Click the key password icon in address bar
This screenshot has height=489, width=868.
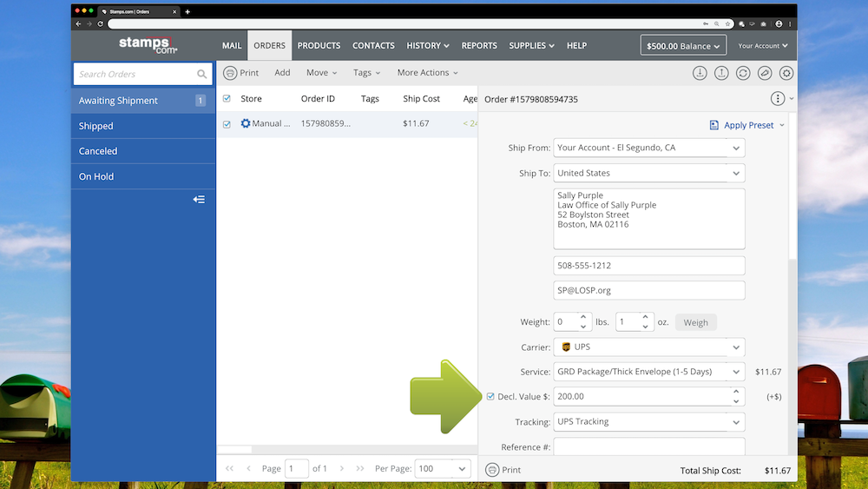[706, 23]
